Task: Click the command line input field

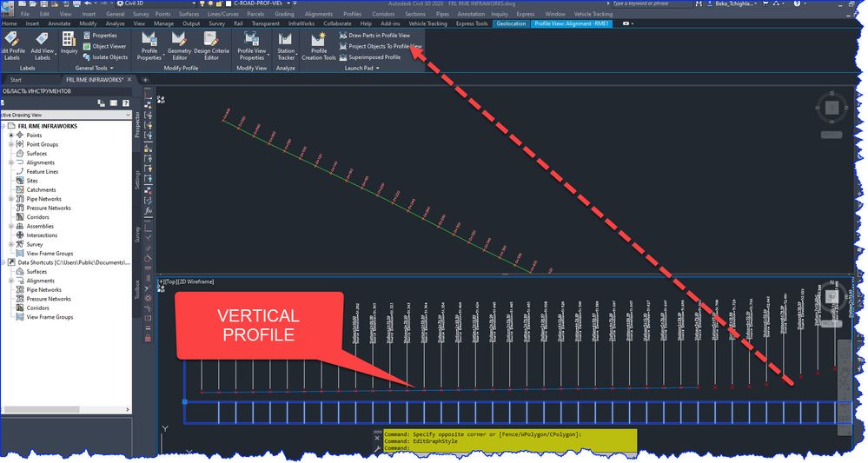Action: 509,448
